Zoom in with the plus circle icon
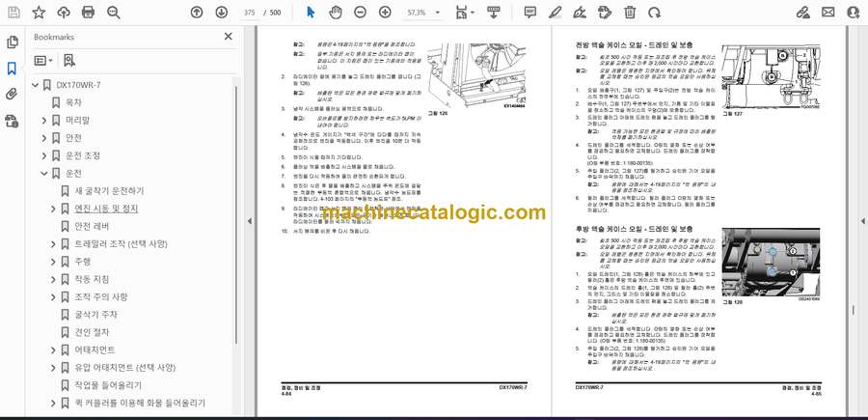 [385, 13]
